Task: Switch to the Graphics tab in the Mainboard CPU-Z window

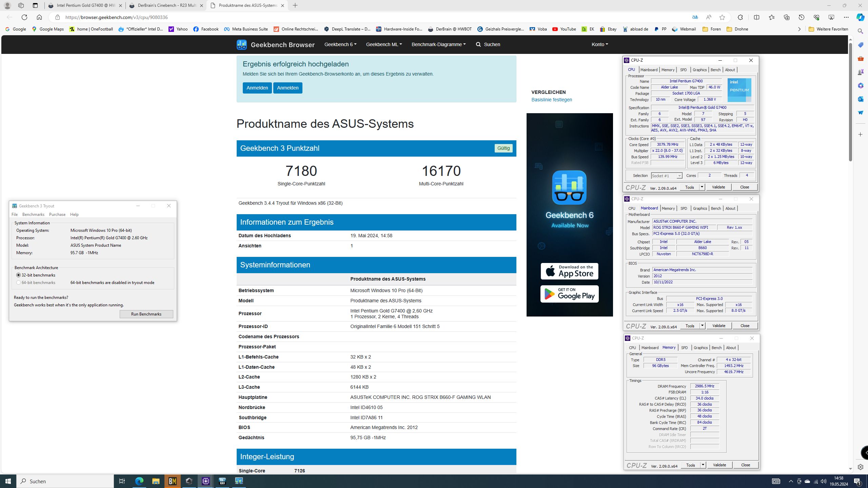Action: coord(700,208)
